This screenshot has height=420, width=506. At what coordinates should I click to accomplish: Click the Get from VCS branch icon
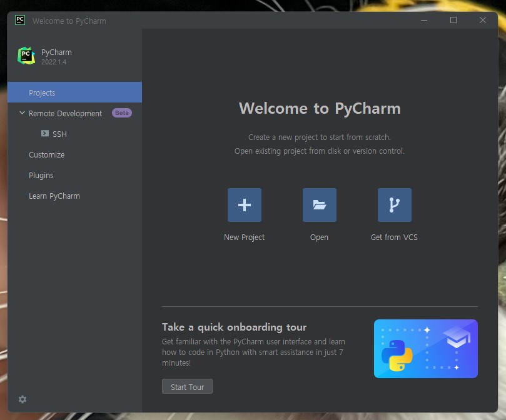[x=394, y=205]
